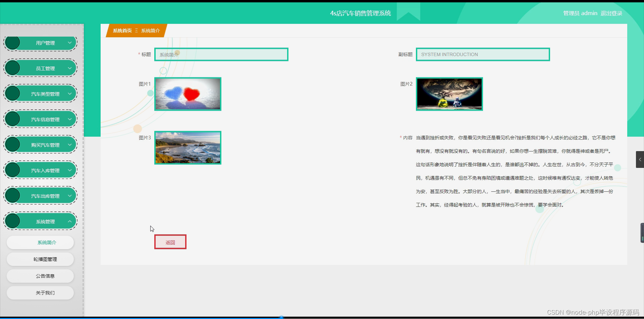Viewport: 644px width, 319px height.
Task: Expand the 汽车出库管理 menu chevron
Action: (70, 196)
